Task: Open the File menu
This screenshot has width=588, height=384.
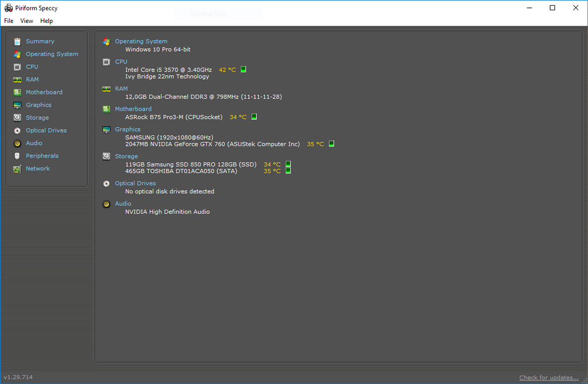Action: click(9, 21)
